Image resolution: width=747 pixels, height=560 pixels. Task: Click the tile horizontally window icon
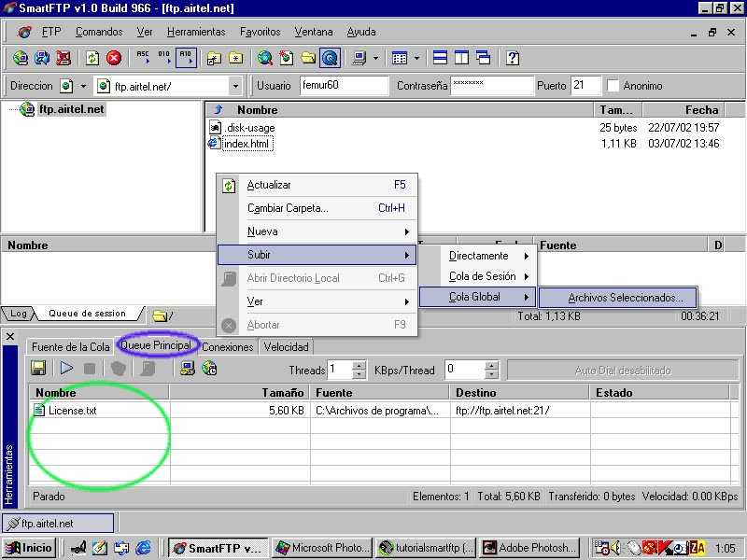pos(440,58)
